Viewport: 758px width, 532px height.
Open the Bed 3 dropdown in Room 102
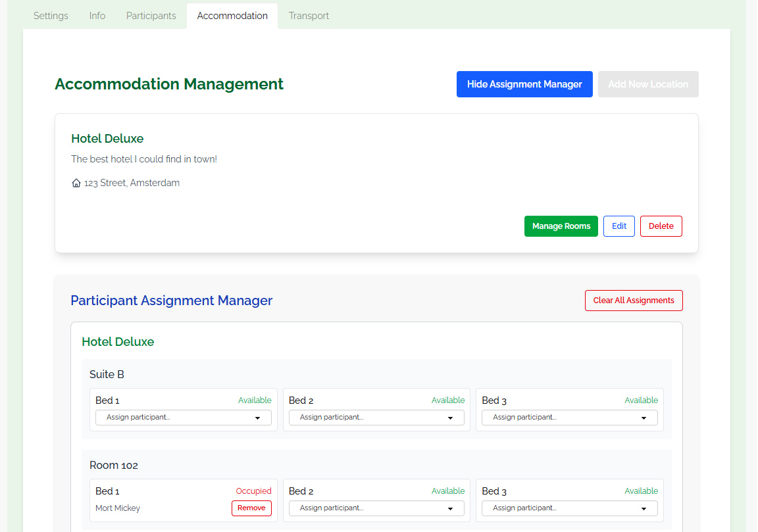[x=569, y=508]
